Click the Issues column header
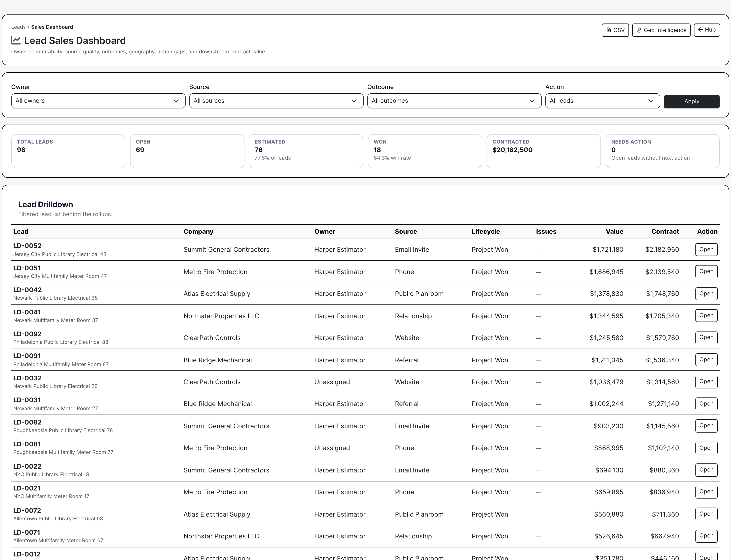Viewport: 731px width, 560px height. coord(546,232)
